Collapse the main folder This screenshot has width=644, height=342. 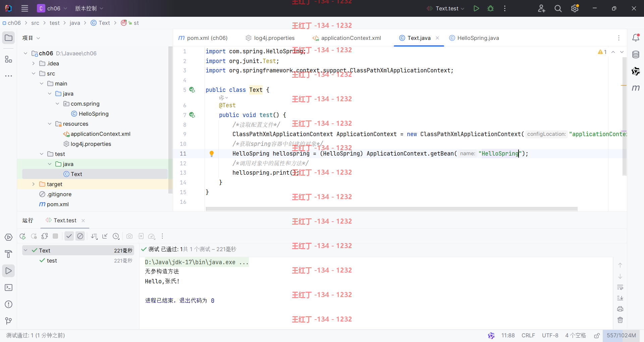(x=42, y=83)
